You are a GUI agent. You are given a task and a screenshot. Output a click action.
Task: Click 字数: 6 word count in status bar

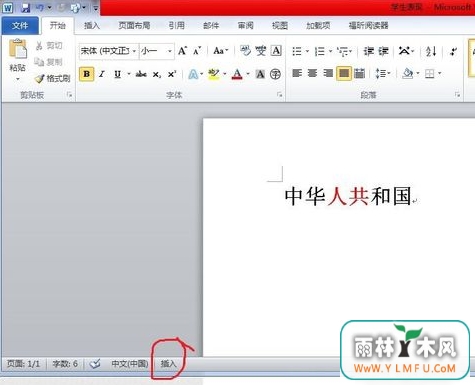(x=65, y=364)
